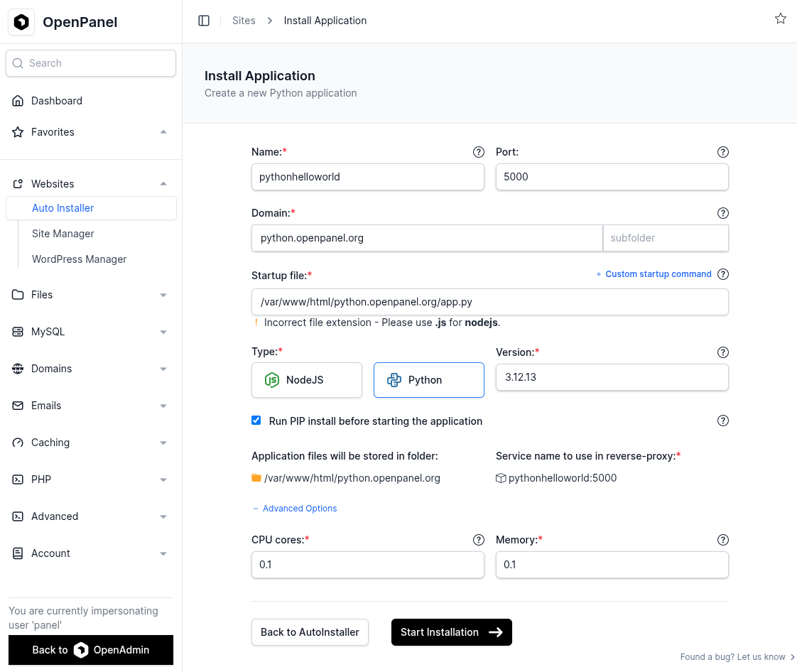Select the NodeJS application type
The width and height of the screenshot is (797, 672).
click(x=307, y=380)
